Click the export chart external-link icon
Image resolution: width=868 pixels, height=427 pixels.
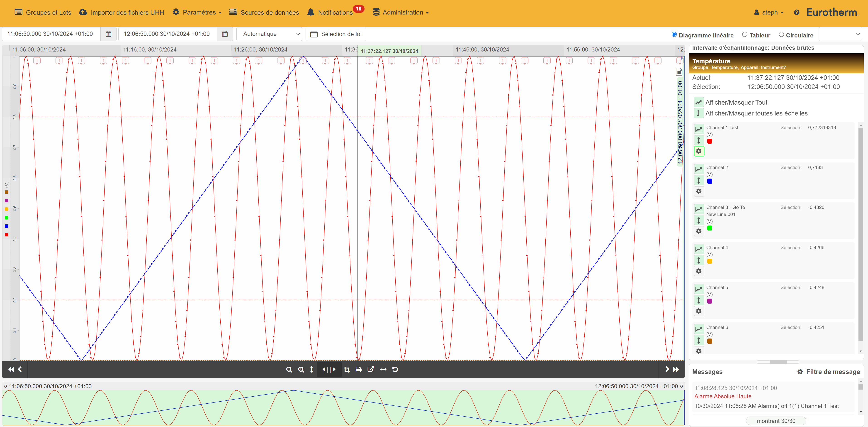click(x=371, y=369)
